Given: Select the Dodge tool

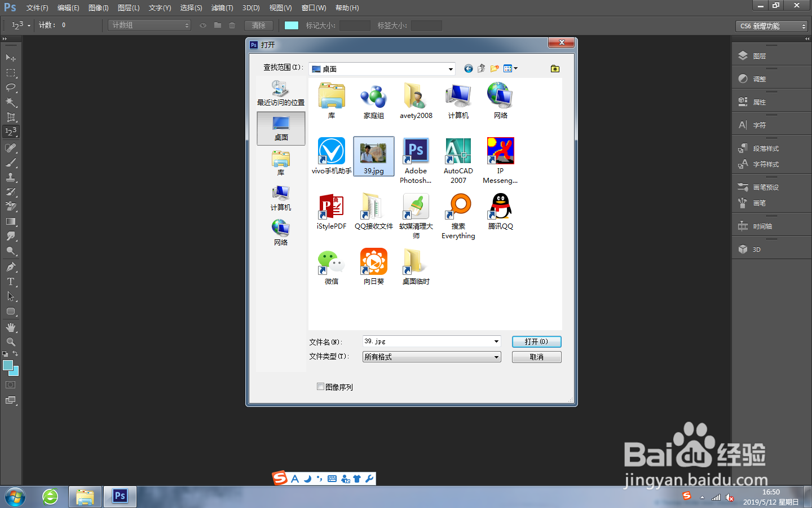Looking at the screenshot, I should tap(11, 251).
